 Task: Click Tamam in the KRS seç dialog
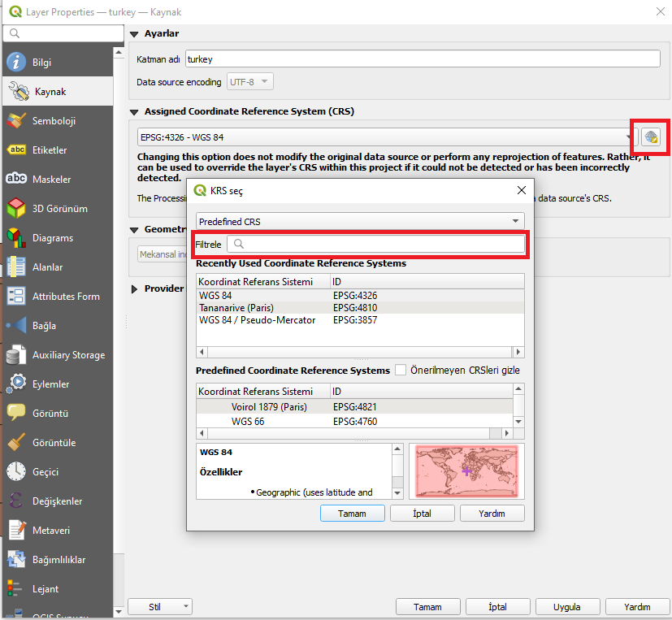[x=353, y=514]
